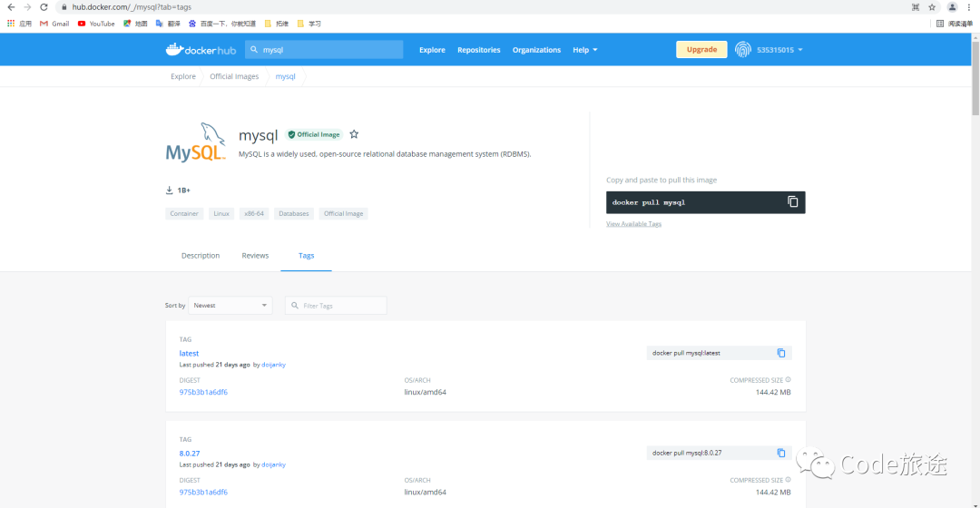980x508 pixels.
Task: Star the mysql repository
Action: coord(354,134)
